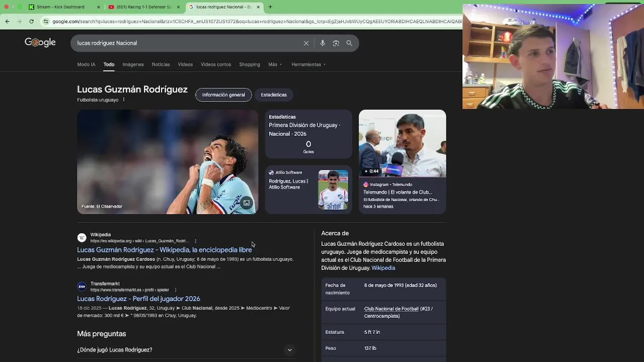Open the Herramientas dropdown
The image size is (644, 362).
tap(308, 64)
